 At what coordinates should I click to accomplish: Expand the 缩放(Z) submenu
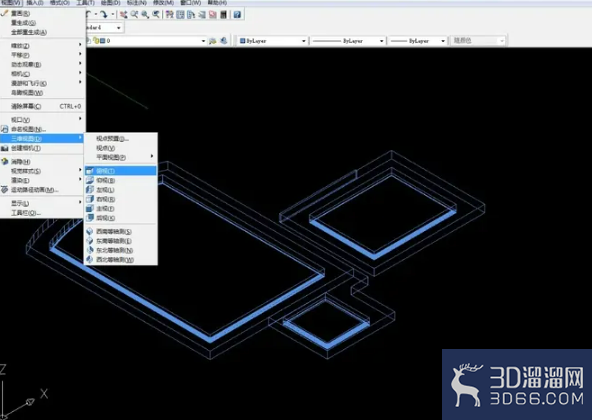point(42,45)
